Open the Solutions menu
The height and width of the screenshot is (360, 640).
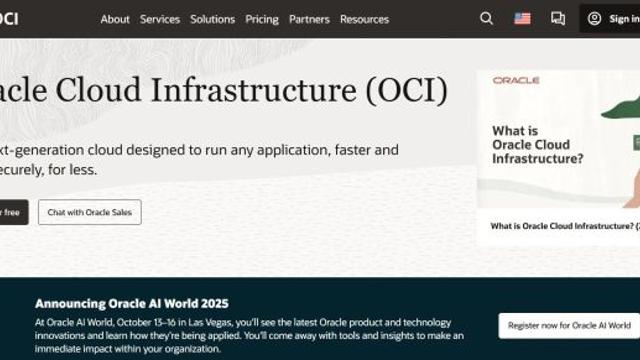[213, 19]
